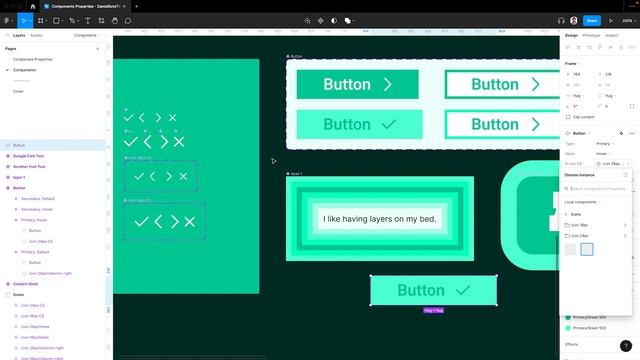The image size is (640, 360).
Task: Open the State Hover property dropdown
Action: 603,153
